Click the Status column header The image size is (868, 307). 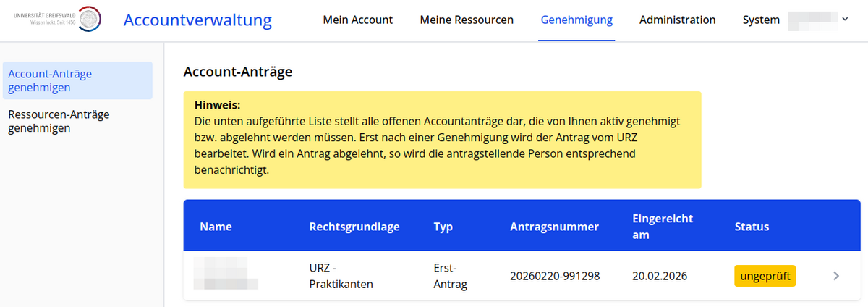752,227
